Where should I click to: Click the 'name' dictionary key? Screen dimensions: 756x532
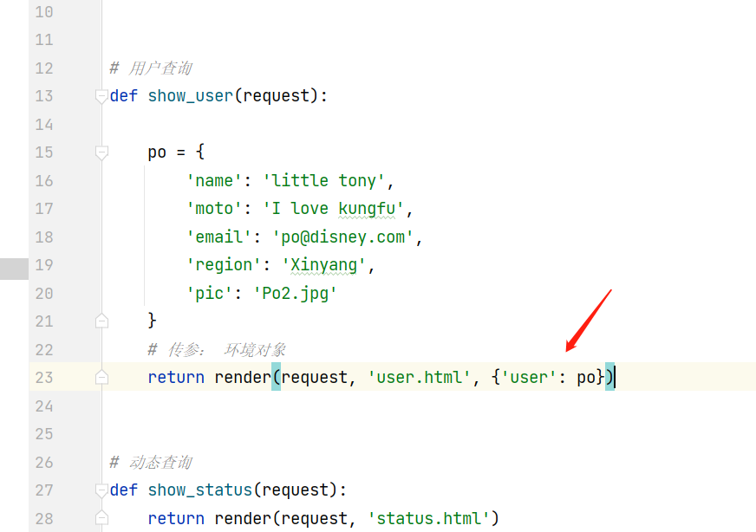tap(214, 181)
